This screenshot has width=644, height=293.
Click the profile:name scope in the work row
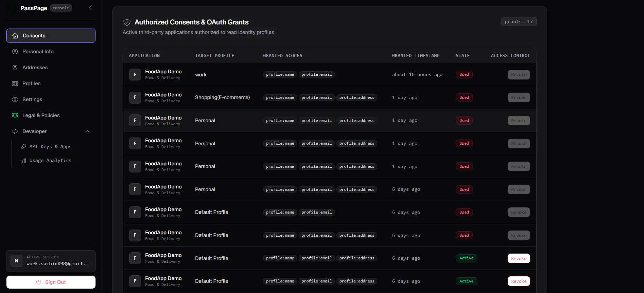pyautogui.click(x=280, y=75)
